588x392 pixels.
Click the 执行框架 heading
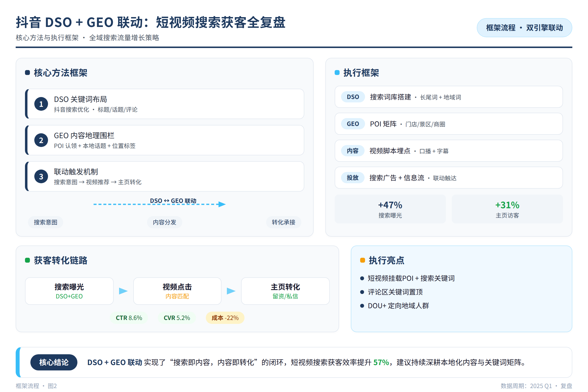pyautogui.click(x=361, y=73)
